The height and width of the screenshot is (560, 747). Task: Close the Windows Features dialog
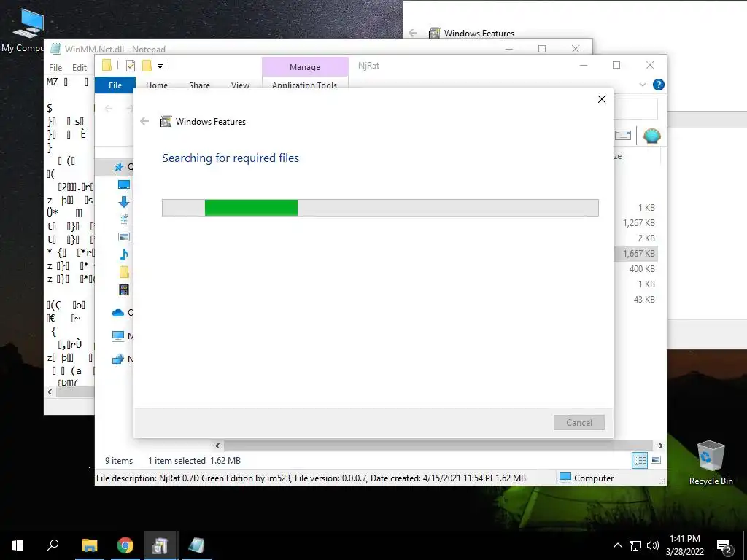[602, 99]
